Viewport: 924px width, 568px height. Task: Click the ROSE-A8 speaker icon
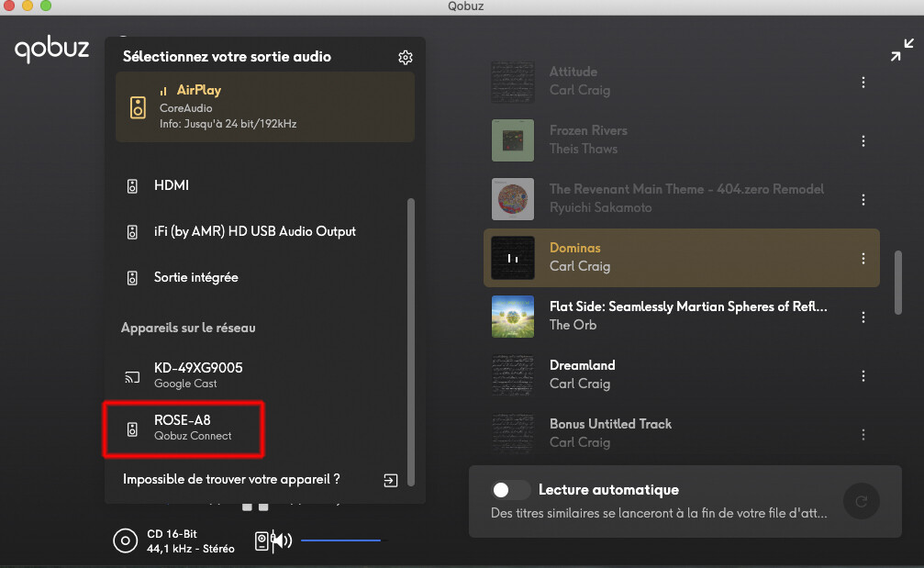132,429
